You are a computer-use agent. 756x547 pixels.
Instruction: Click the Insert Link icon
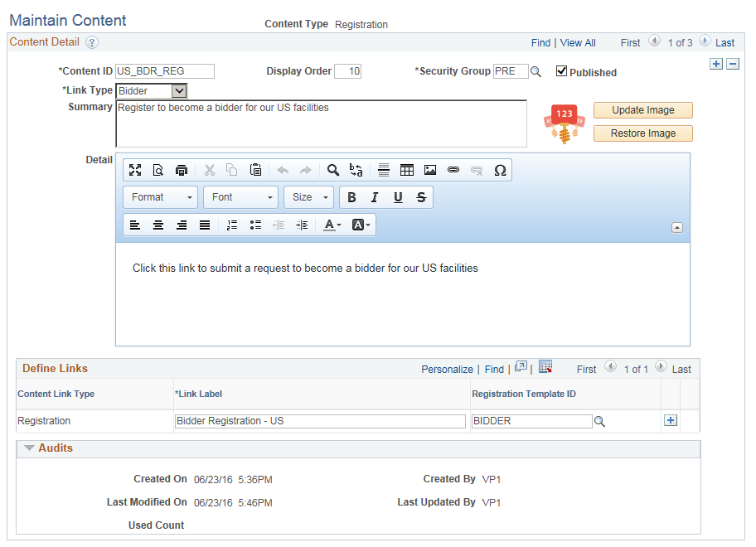(x=453, y=170)
